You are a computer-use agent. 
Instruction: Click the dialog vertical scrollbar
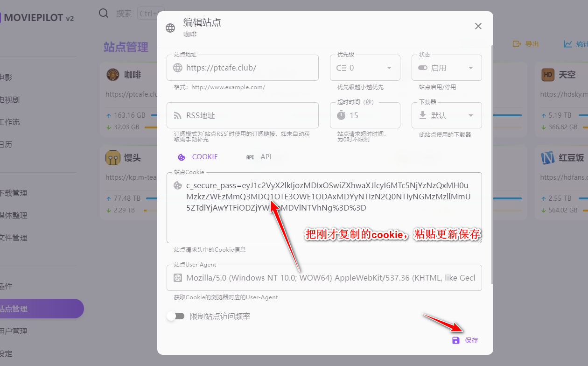pyautogui.click(x=492, y=163)
